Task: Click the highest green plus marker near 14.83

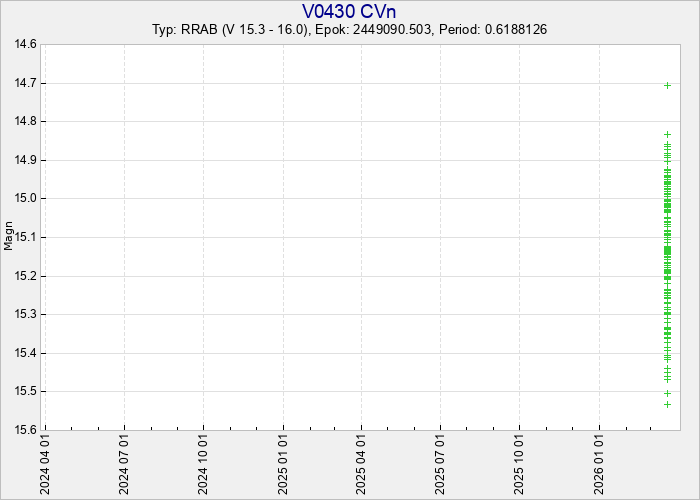Action: (667, 134)
